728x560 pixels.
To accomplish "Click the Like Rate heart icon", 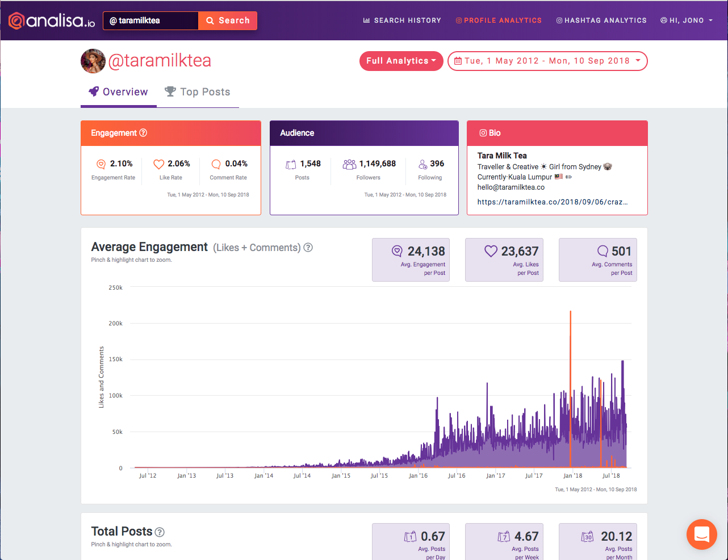I will click(x=159, y=164).
